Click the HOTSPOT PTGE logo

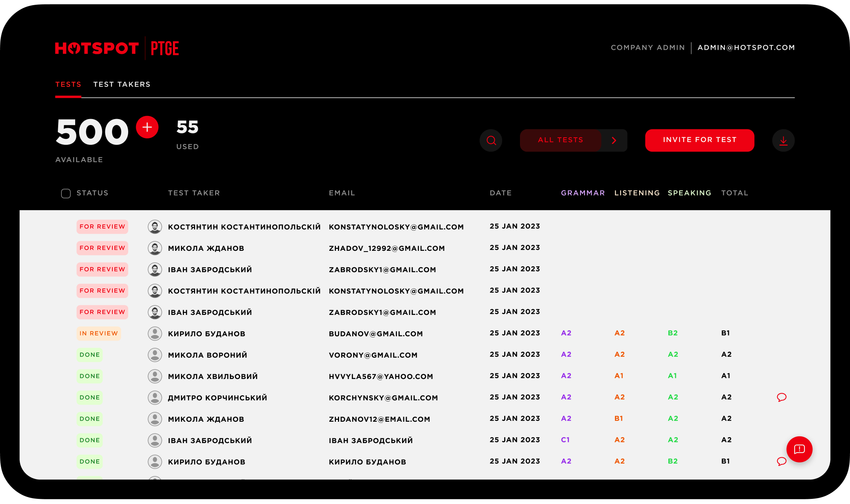click(117, 48)
